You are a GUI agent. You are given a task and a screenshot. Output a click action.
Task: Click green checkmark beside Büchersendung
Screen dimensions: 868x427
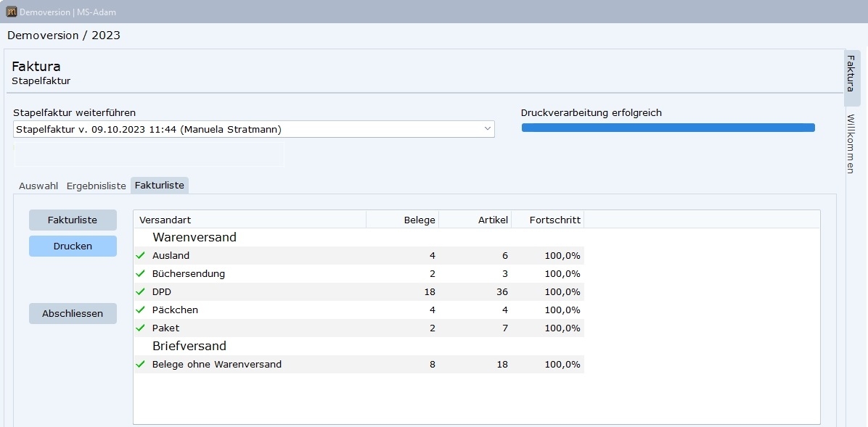[x=141, y=273]
